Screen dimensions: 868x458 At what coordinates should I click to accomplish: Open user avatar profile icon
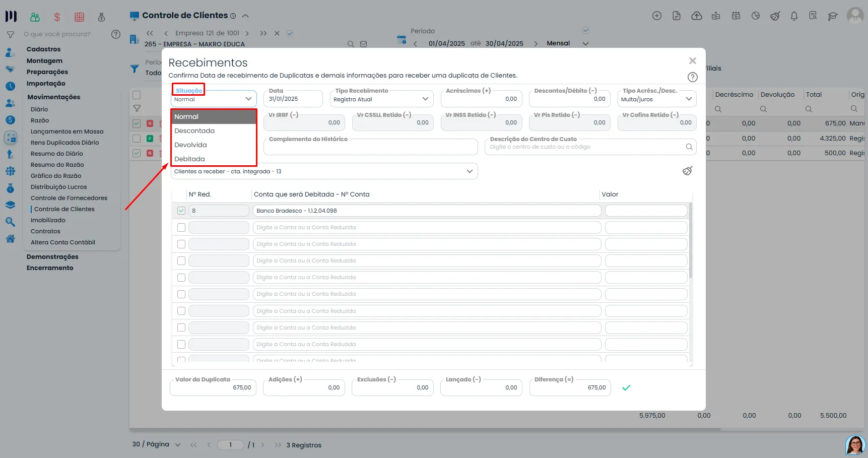[x=855, y=16]
